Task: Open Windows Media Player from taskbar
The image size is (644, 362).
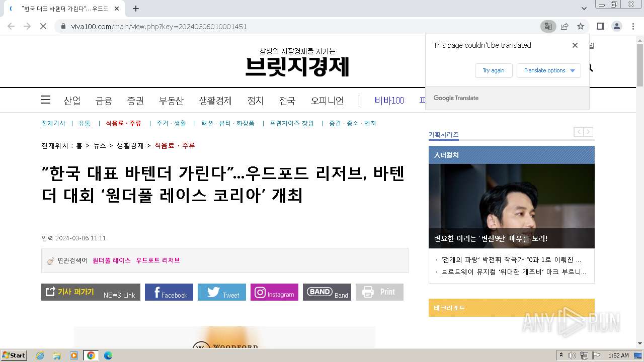Action: coord(74,355)
